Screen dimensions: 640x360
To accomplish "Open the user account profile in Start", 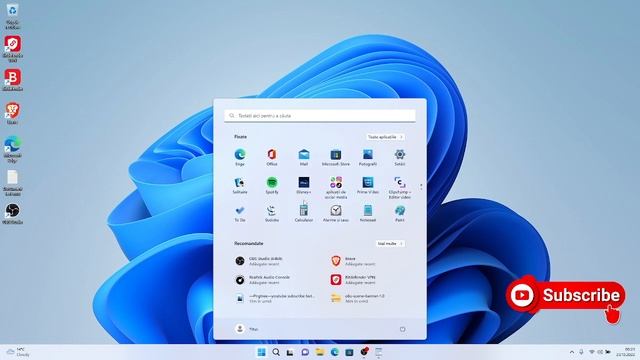I will tap(247, 329).
